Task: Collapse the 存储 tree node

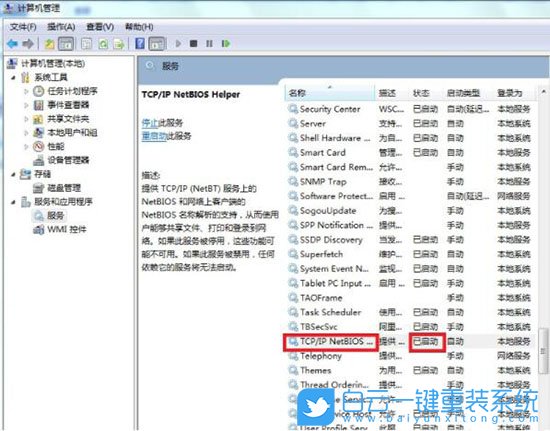Action: coord(13,174)
